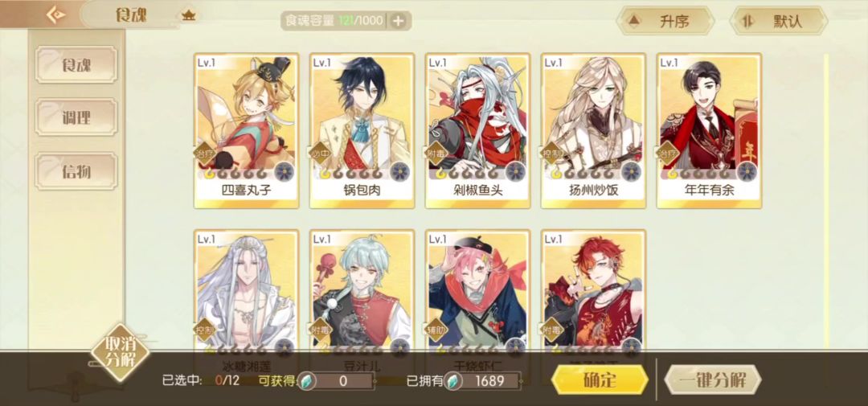868x406 pixels.
Task: Click the 一键分解 button
Action: click(x=712, y=380)
